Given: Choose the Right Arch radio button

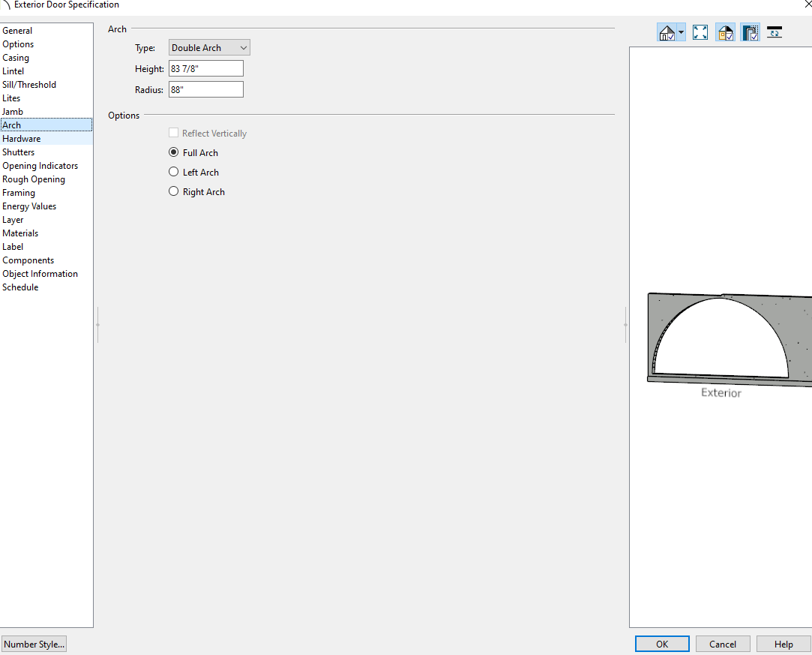Looking at the screenshot, I should coord(174,191).
